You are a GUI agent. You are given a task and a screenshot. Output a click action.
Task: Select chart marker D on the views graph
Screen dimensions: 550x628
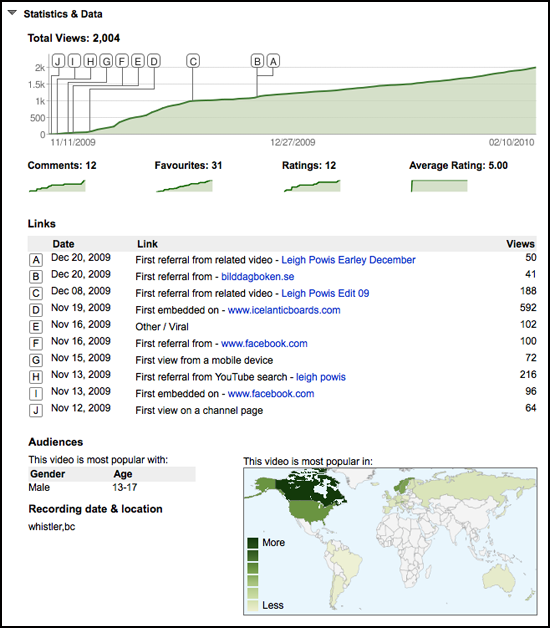click(154, 61)
